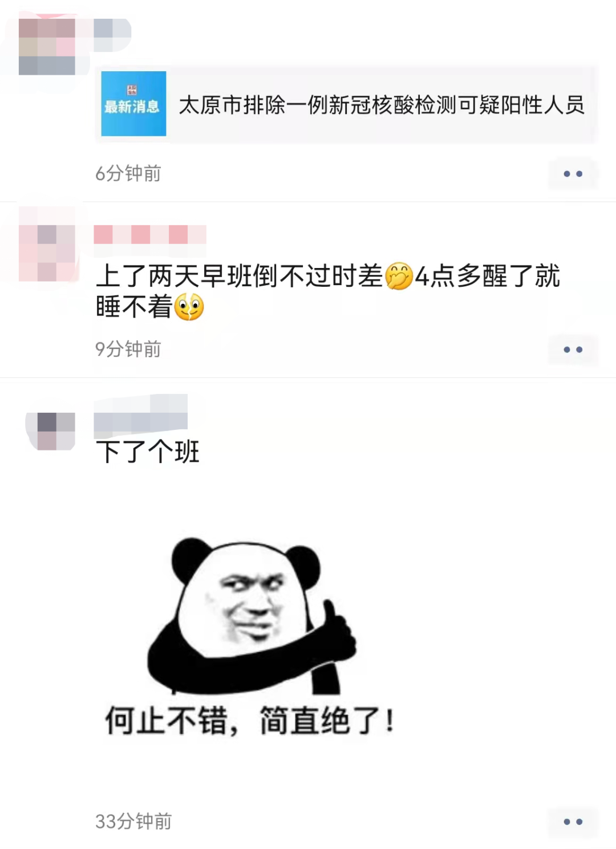Open the 最新消息 blue link thumbnail
Viewport: 616px width, 849px height.
[x=133, y=104]
